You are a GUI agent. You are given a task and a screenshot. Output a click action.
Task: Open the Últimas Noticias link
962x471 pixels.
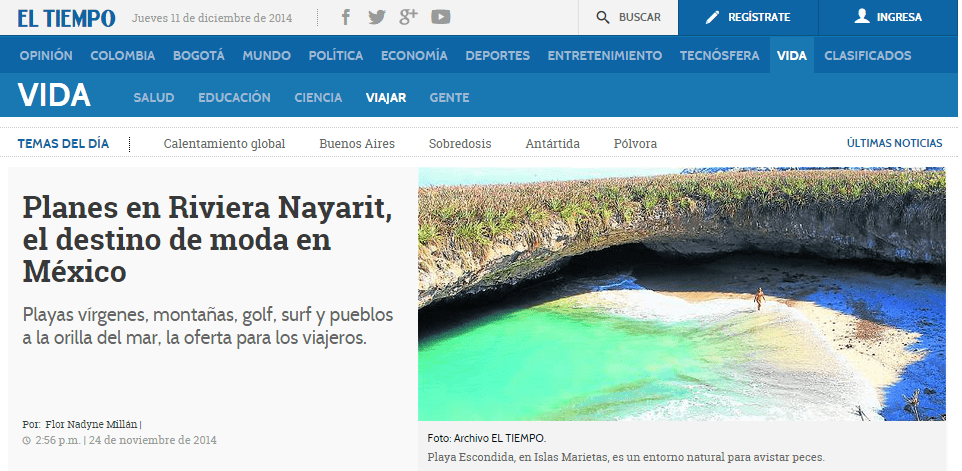pyautogui.click(x=895, y=143)
